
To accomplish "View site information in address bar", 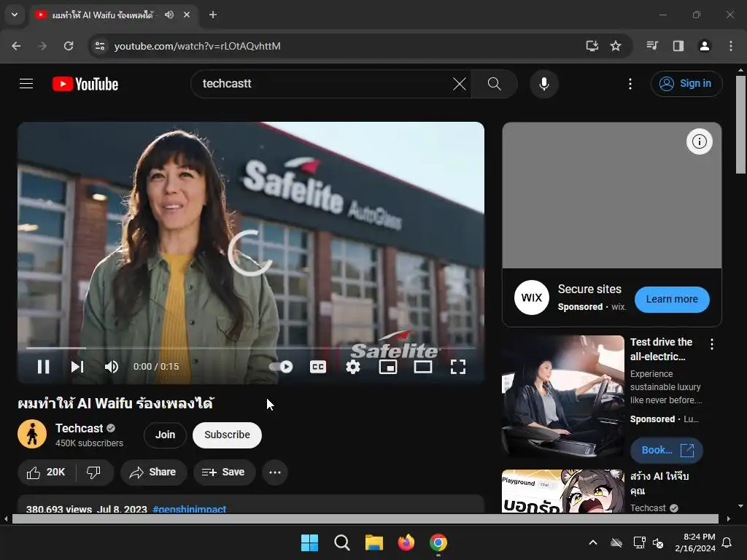I will 99,46.
